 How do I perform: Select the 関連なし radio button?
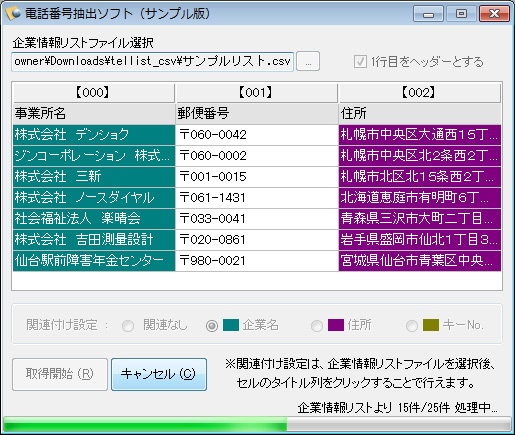pos(128,325)
